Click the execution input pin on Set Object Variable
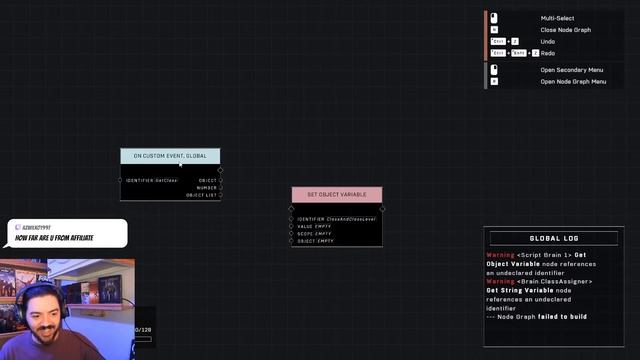640x360 pixels. pos(291,209)
